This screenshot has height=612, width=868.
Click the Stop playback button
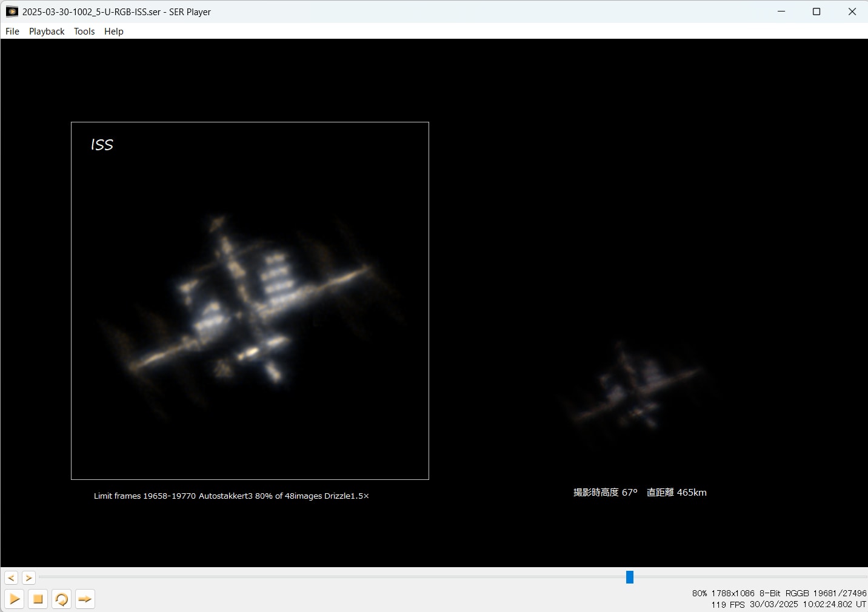38,599
